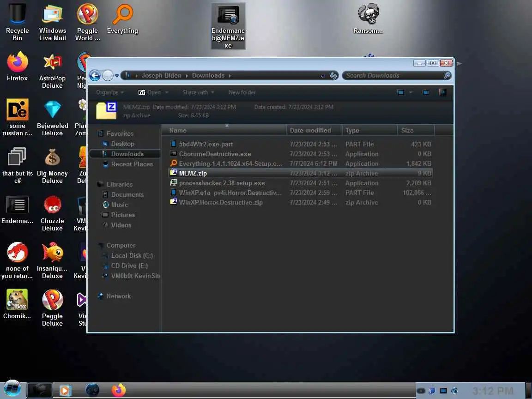Click Downloads in the address breadcrumb
This screenshot has width=532, height=399.
[208, 75]
